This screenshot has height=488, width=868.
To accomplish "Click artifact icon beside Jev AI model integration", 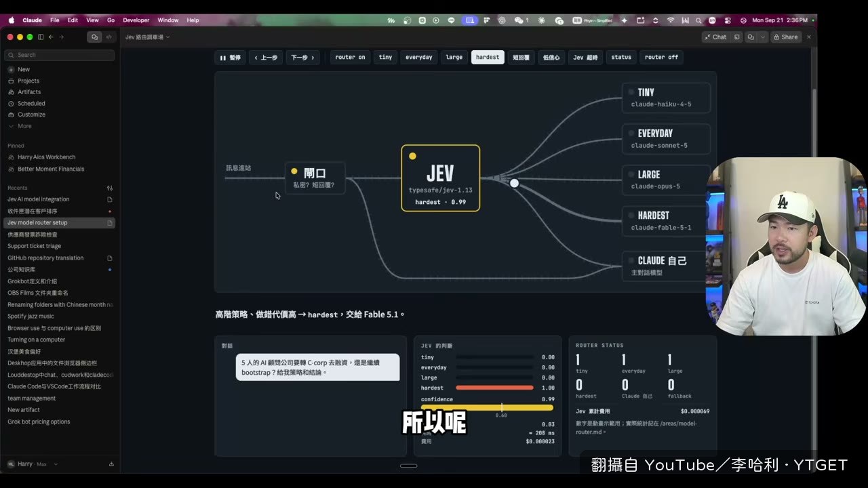I will (110, 199).
